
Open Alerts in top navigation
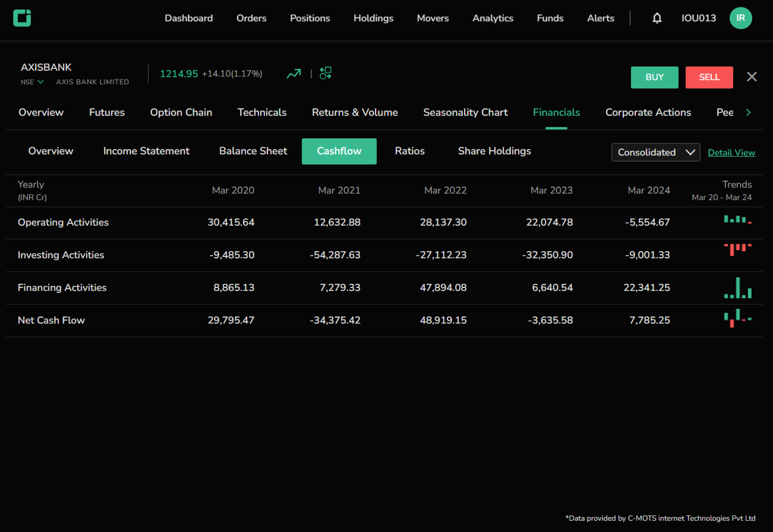point(600,18)
